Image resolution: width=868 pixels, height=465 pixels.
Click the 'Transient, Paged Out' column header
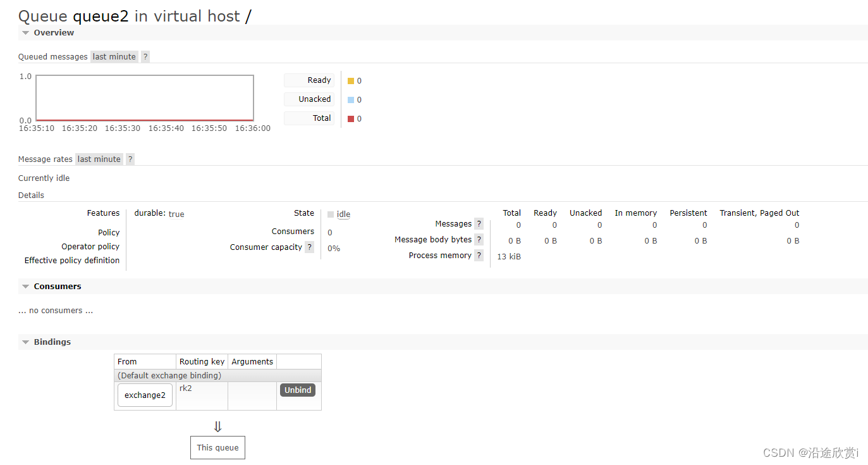pos(759,213)
